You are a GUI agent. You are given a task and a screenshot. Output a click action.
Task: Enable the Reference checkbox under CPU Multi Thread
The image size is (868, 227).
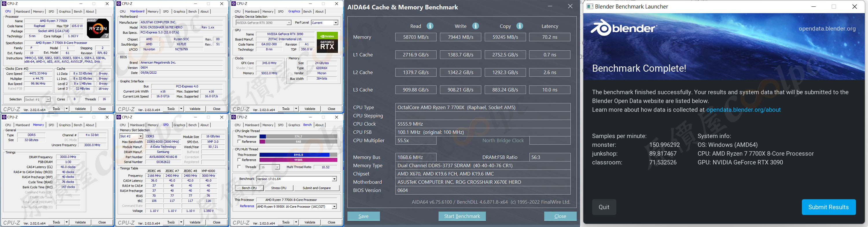click(x=239, y=160)
